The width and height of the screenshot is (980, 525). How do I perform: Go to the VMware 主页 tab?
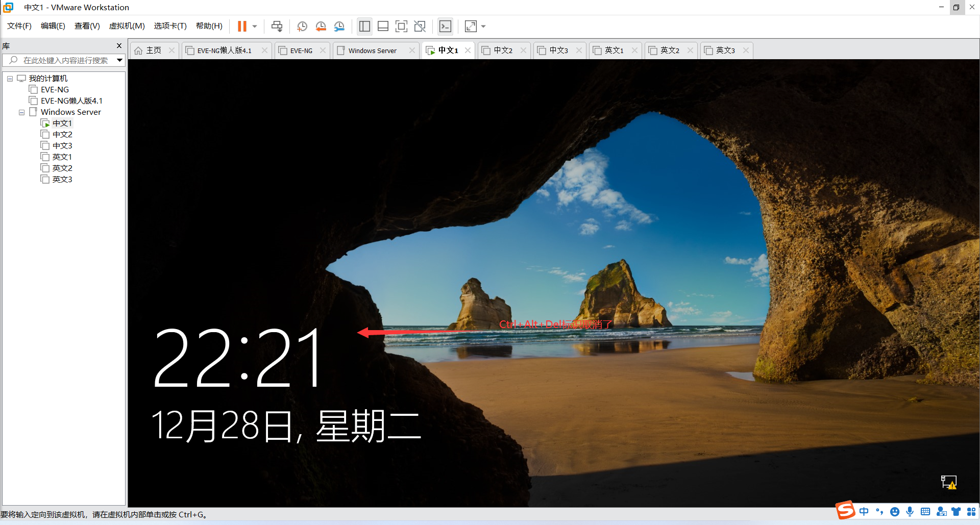153,50
